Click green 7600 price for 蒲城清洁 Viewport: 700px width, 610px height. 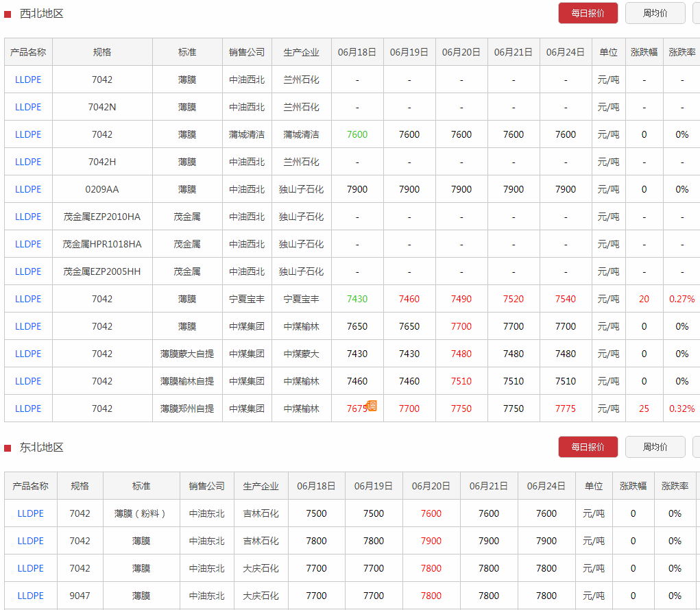(x=357, y=134)
